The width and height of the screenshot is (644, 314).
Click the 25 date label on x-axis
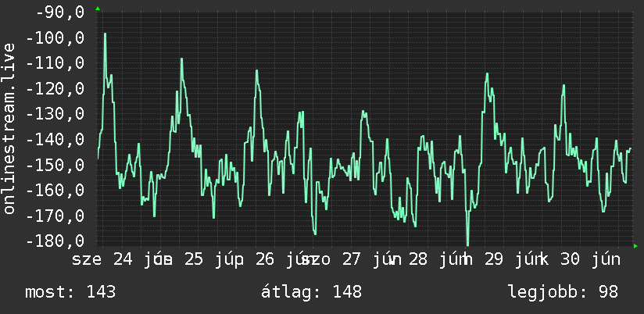coord(194,259)
